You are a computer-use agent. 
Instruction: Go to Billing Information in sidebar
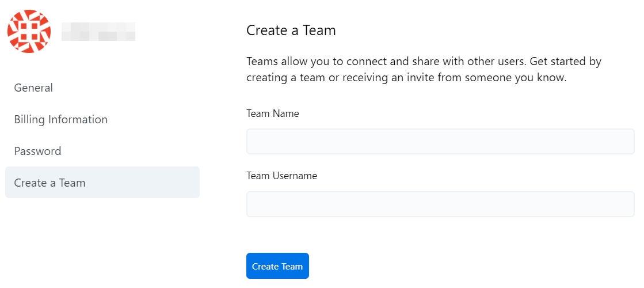coord(61,120)
